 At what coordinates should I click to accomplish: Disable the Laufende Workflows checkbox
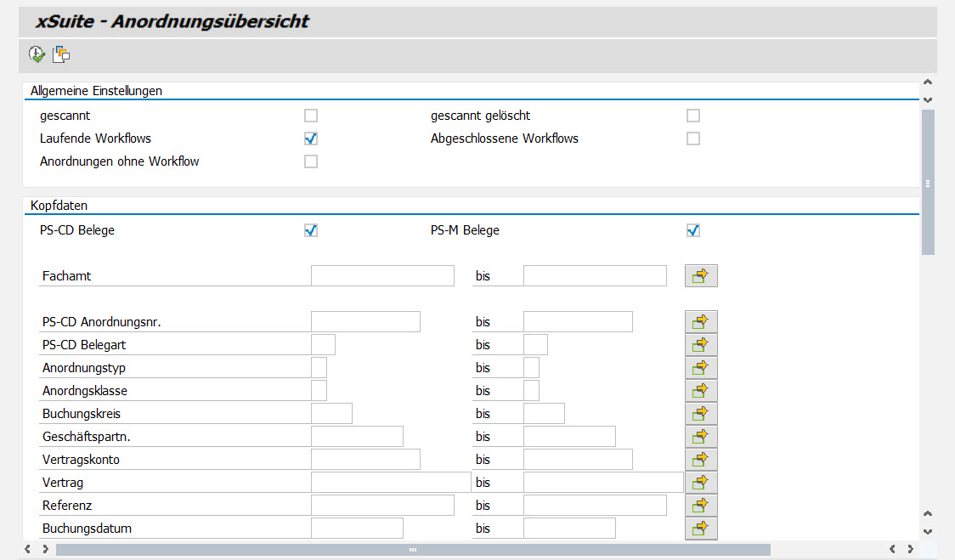pyautogui.click(x=311, y=138)
